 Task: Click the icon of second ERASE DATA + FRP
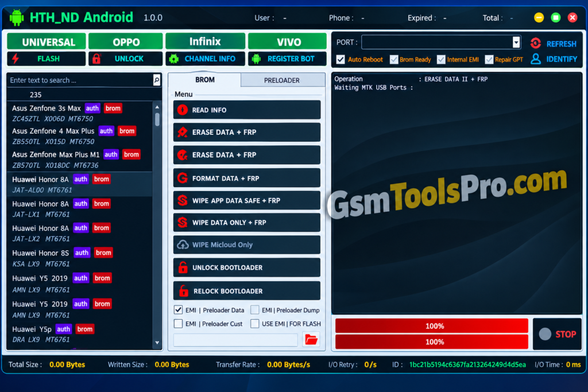point(183,155)
